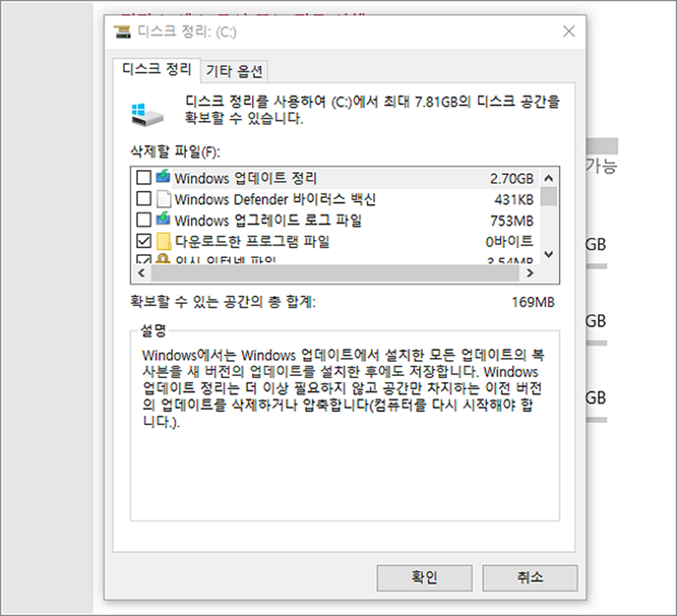Select the Windows 업데이트 정리 entry
Image resolution: width=677 pixels, height=616 pixels.
[335, 178]
